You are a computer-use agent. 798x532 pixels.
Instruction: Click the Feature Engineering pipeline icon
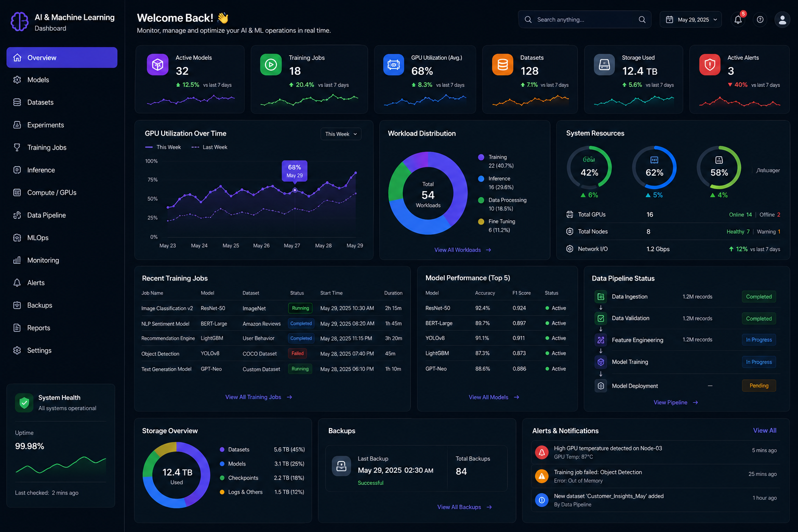(601, 340)
